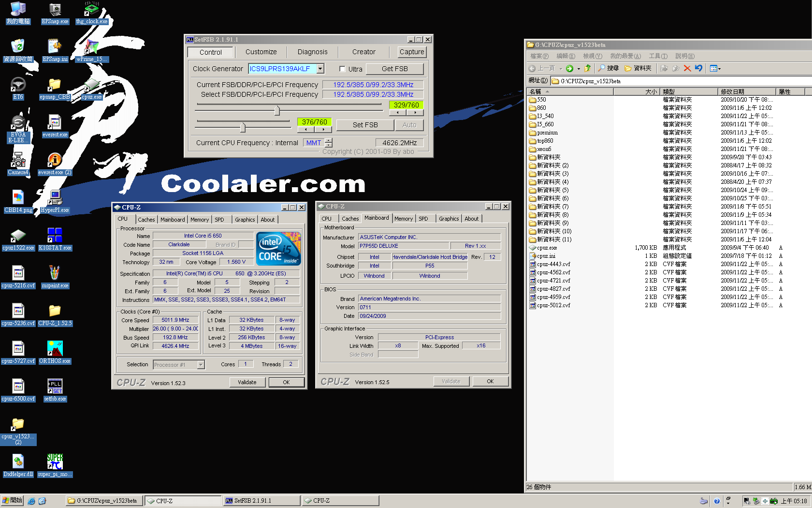The width and height of the screenshot is (812, 508).
Task: Click the Explorer Search toolbar button
Action: coord(609,68)
